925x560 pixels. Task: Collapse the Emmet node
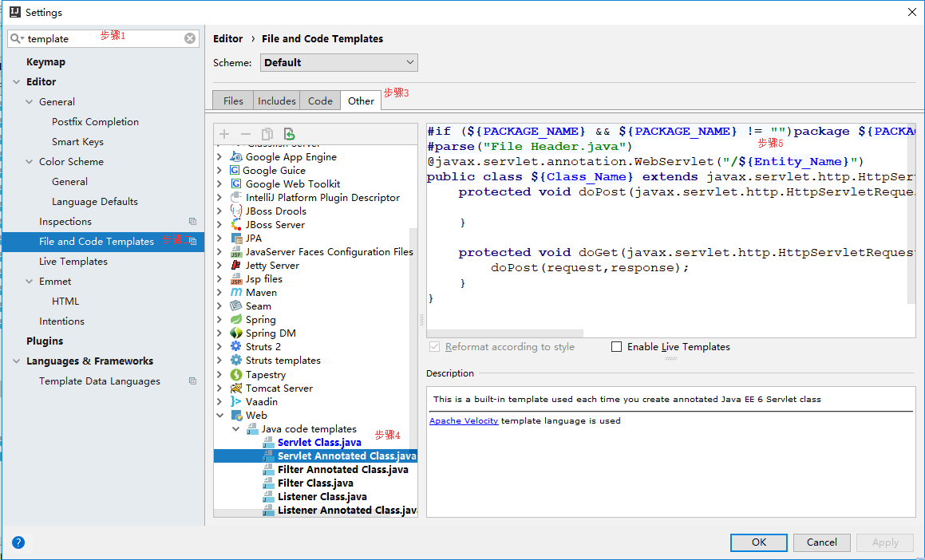30,282
